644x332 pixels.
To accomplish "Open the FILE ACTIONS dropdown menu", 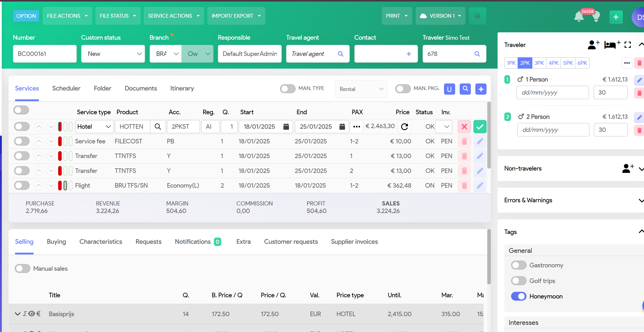I will pyautogui.click(x=67, y=16).
